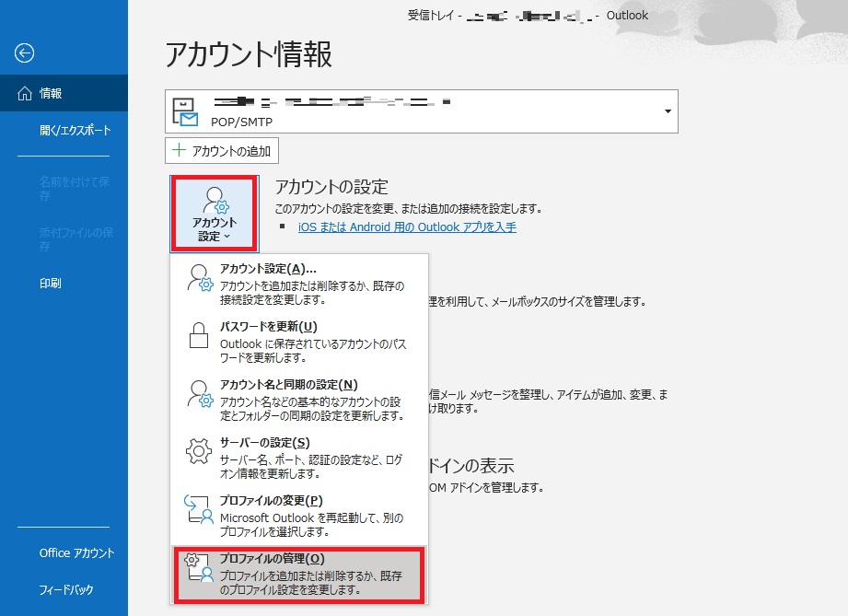Open the iOS または Android 用 Outlook link
848x616 pixels.
(407, 227)
